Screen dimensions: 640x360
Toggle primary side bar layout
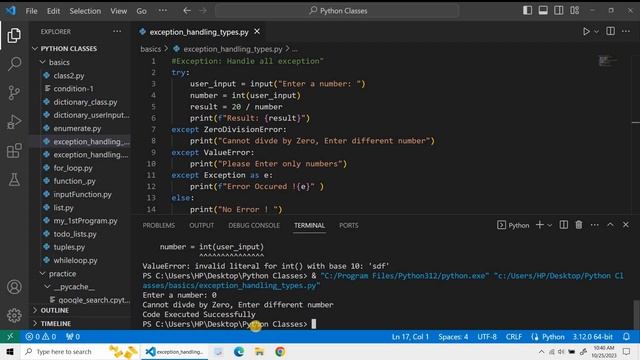coord(527,11)
